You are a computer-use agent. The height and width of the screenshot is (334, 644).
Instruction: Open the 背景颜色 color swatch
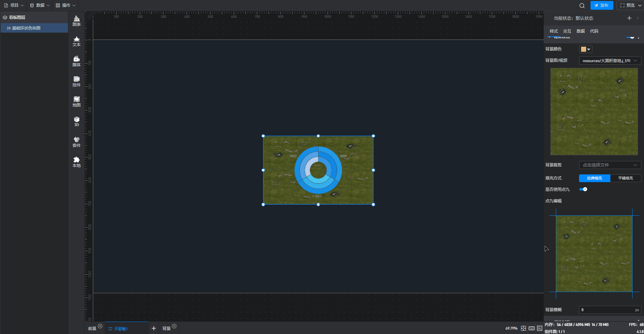[x=585, y=49]
